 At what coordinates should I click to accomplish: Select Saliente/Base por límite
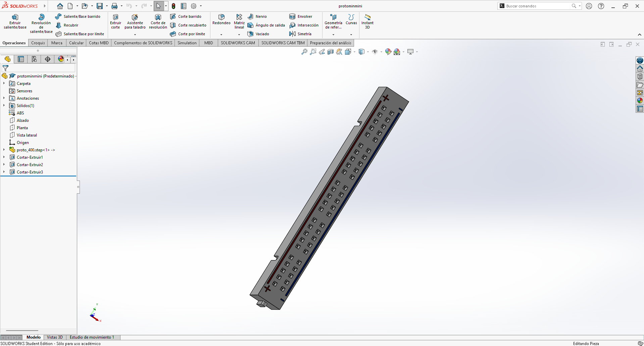80,34
